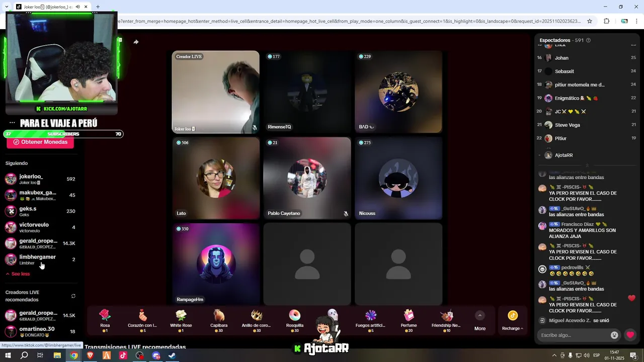Open viewer Enigmático in spectators list

tap(587, 98)
